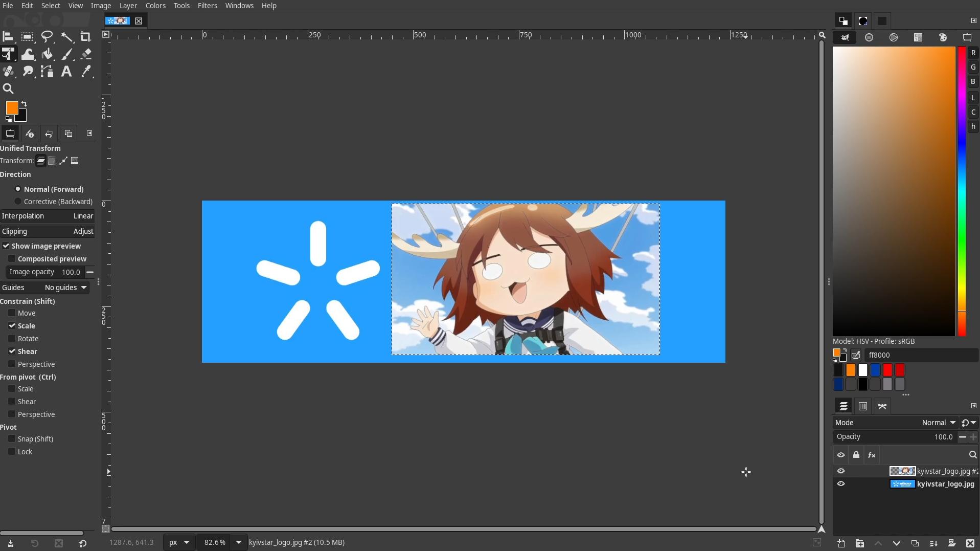This screenshot has height=551, width=980.
Task: Select the Rectangle Select tool
Action: point(28,37)
